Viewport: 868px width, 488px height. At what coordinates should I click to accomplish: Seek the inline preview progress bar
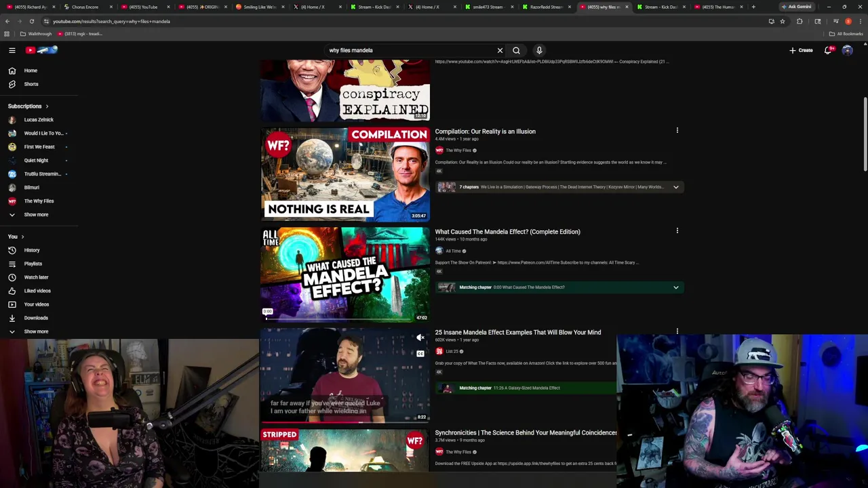345,422
